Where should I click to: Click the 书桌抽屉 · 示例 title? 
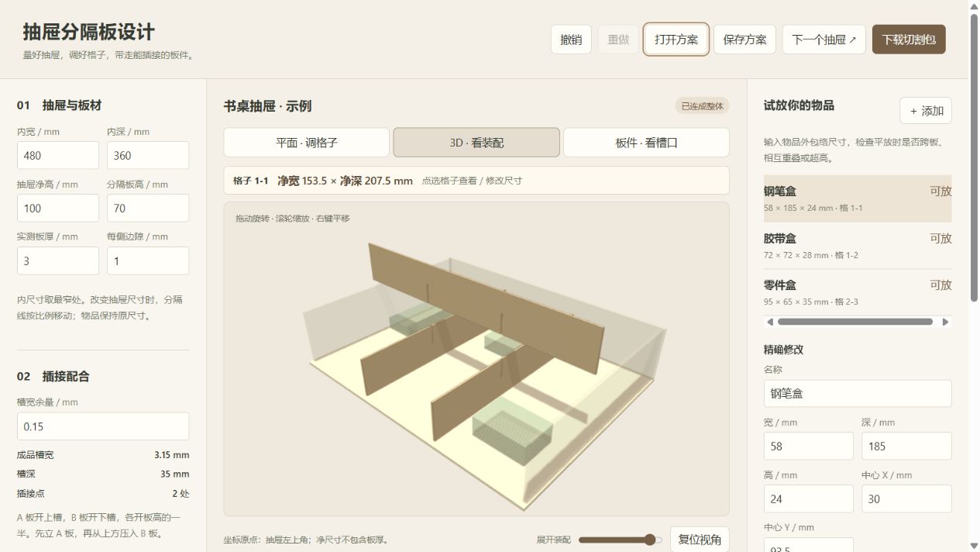coord(267,106)
